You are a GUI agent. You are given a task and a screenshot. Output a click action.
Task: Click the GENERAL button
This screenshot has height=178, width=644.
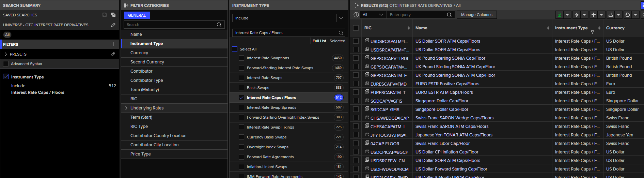(137, 15)
